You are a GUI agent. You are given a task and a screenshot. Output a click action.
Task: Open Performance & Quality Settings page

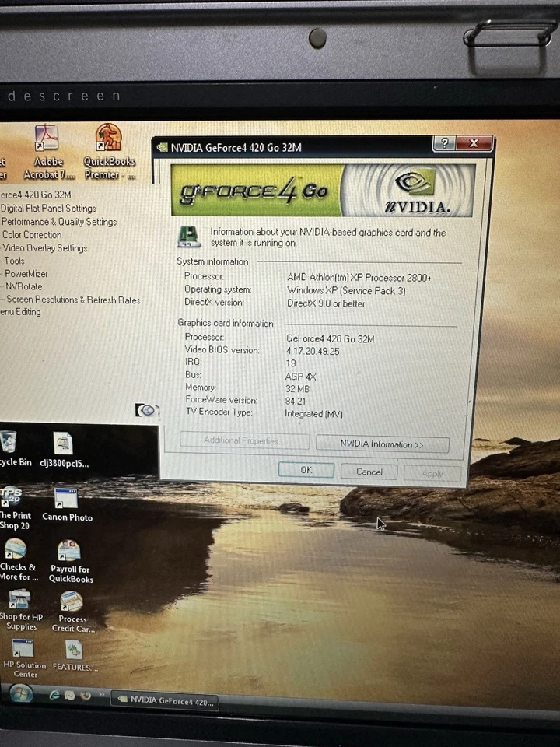click(59, 222)
